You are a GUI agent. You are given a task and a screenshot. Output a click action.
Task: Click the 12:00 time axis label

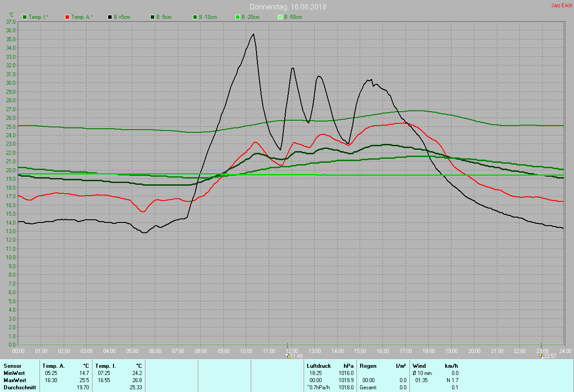[x=292, y=351]
